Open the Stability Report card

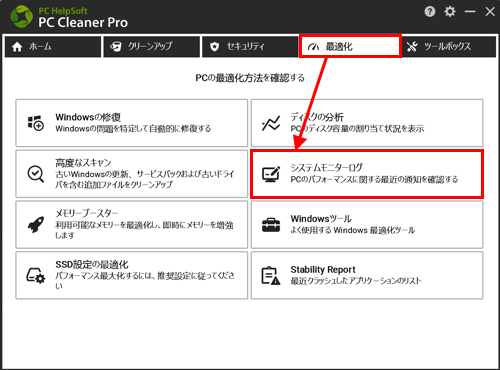[x=367, y=275]
